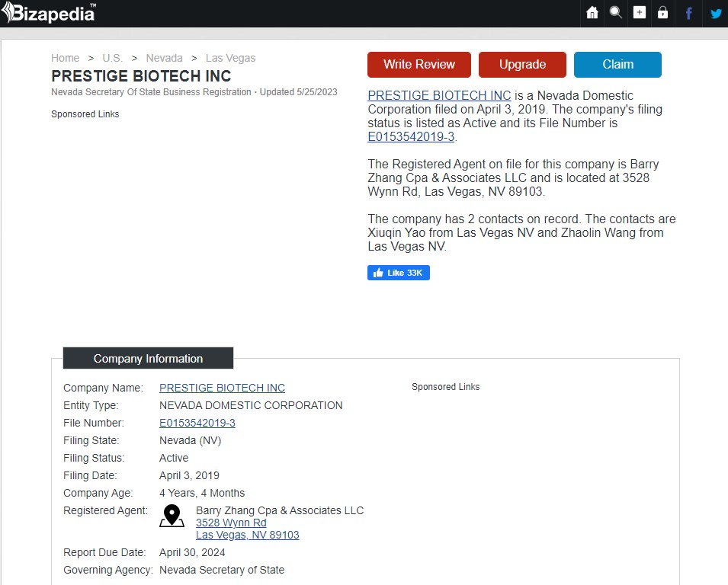Open Company Name link PRESTIGE BIOTECH INC
This screenshot has height=585, width=728.
click(222, 388)
